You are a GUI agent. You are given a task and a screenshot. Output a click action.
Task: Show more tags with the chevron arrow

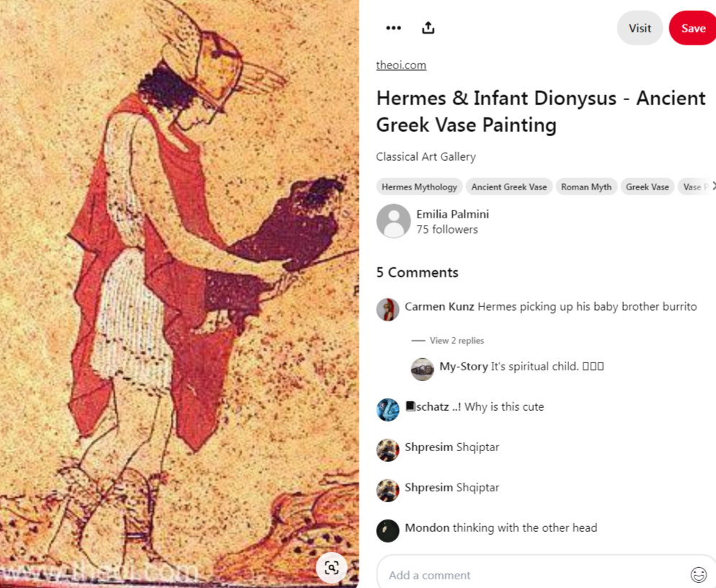pos(713,186)
